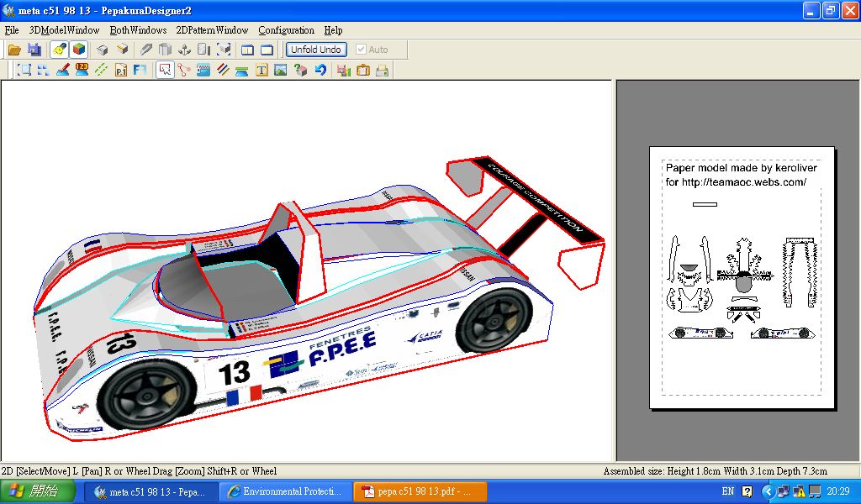The image size is (861, 504).
Task: Open the Configuration menu
Action: [x=286, y=30]
